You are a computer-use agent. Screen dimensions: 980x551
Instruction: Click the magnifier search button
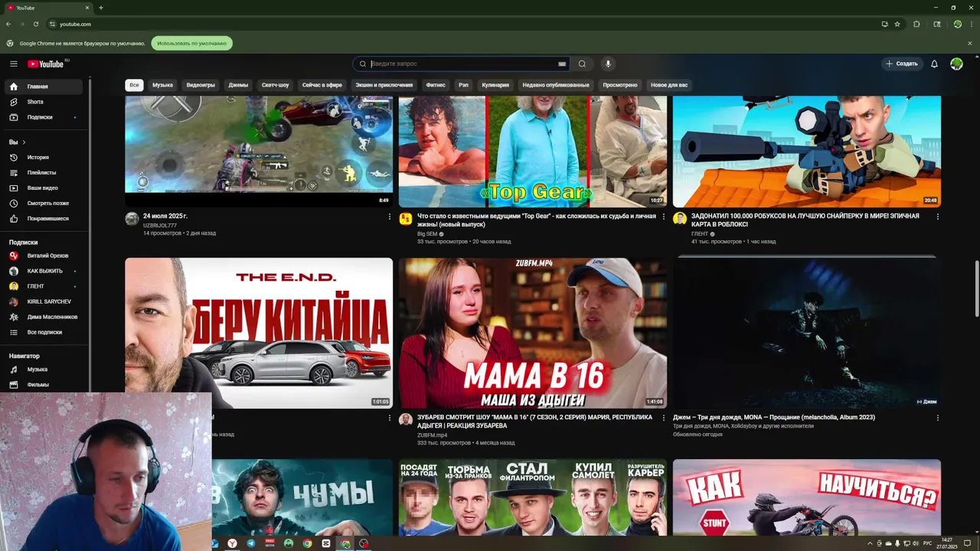(582, 64)
